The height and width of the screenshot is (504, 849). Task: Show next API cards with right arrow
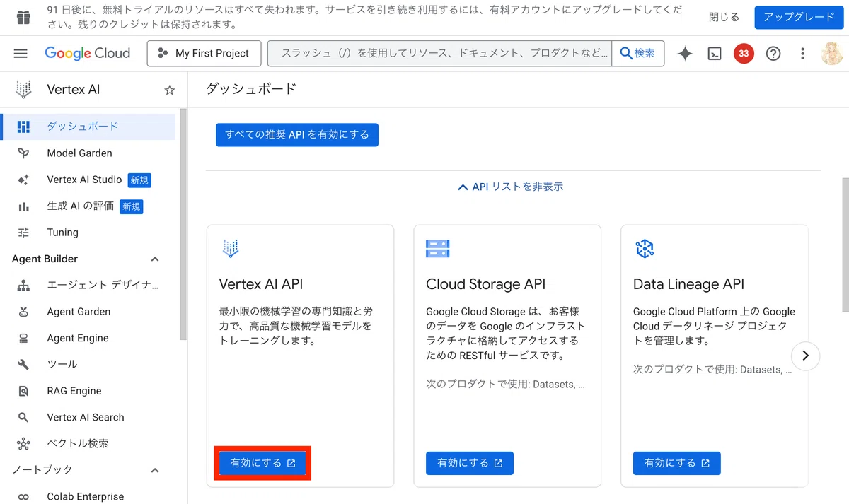tap(805, 356)
